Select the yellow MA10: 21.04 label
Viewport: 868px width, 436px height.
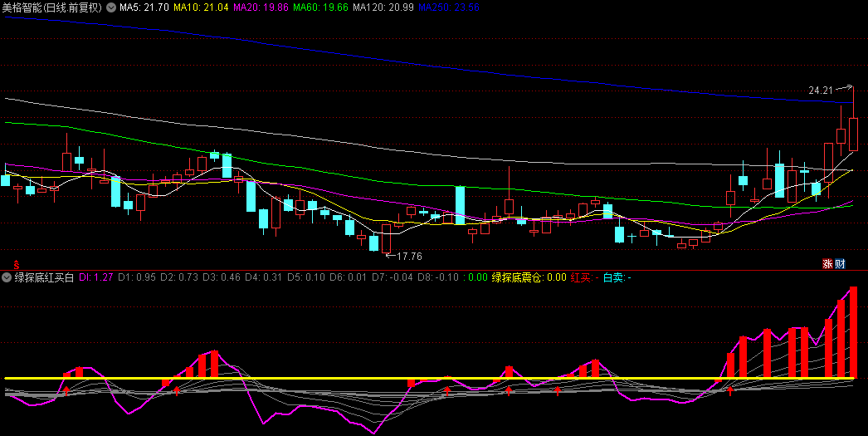pos(201,7)
